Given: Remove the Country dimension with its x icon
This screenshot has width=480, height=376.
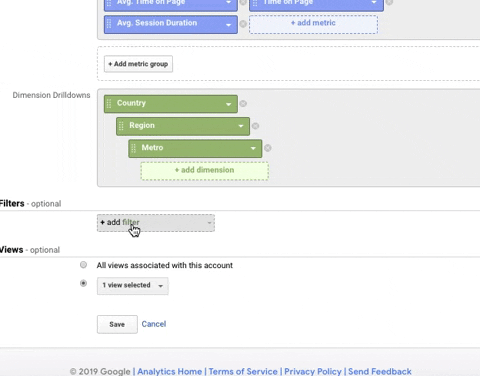Looking at the screenshot, I should (243, 103).
